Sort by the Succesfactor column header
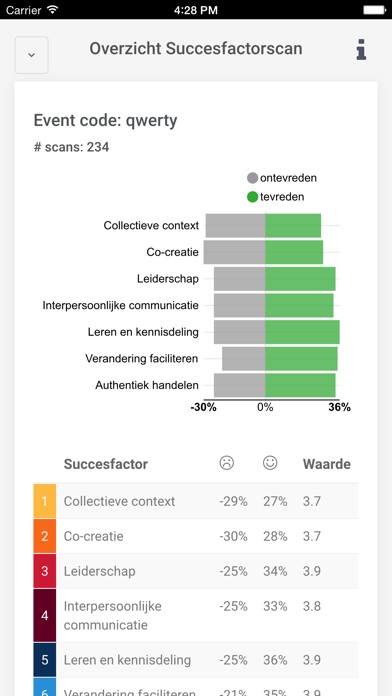 click(106, 464)
